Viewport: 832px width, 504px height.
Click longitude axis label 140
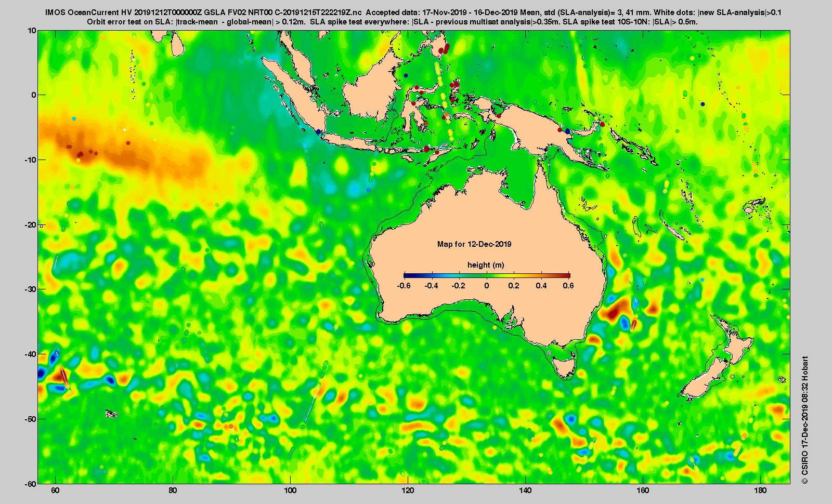(x=525, y=491)
